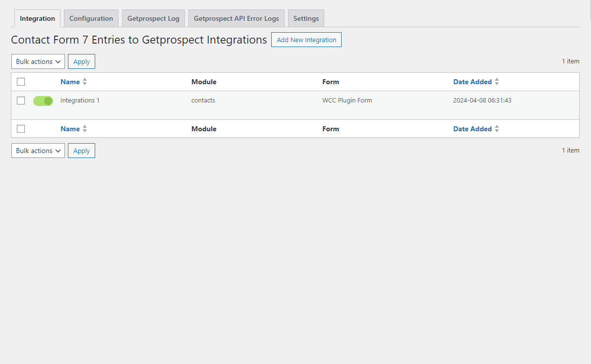Click the date 2024-04-08 06:31:43

(x=482, y=101)
